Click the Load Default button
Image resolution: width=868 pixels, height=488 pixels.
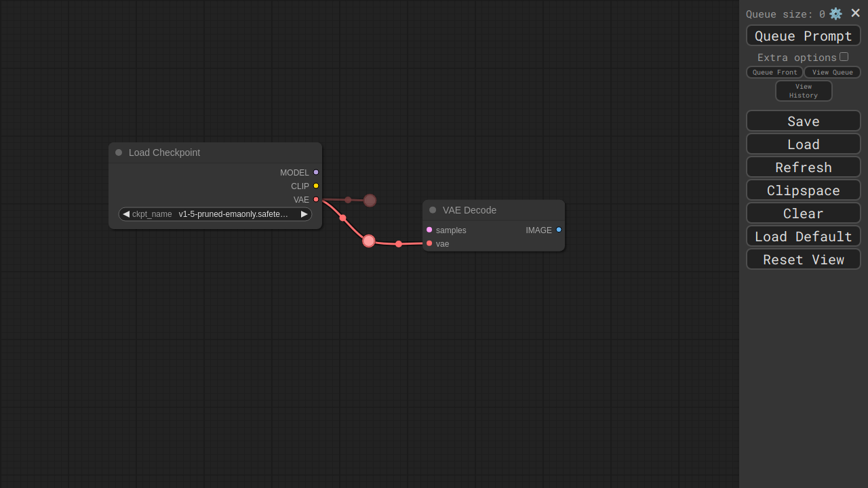pyautogui.click(x=803, y=237)
